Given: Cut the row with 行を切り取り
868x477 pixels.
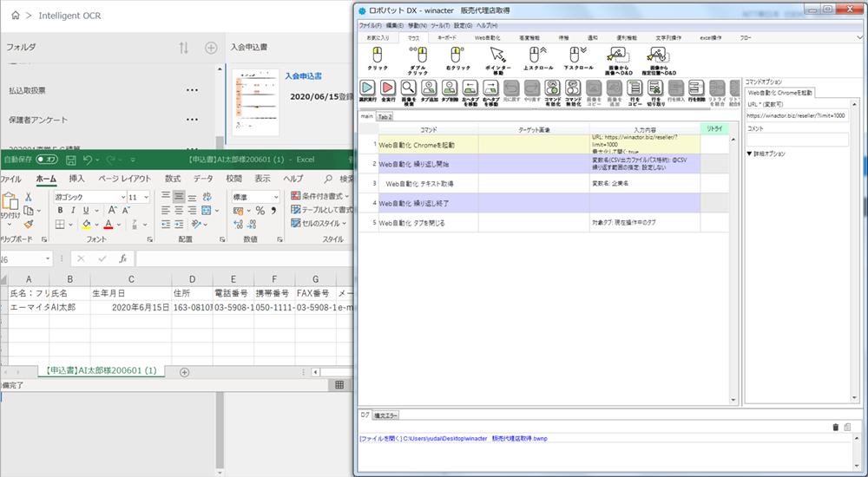Looking at the screenshot, I should tap(654, 93).
